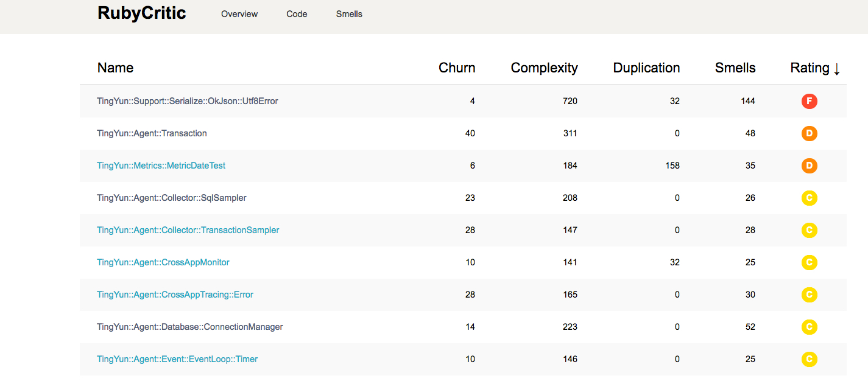Select smells value 30 for CrossAppTracing::Error
868x384 pixels.
750,295
